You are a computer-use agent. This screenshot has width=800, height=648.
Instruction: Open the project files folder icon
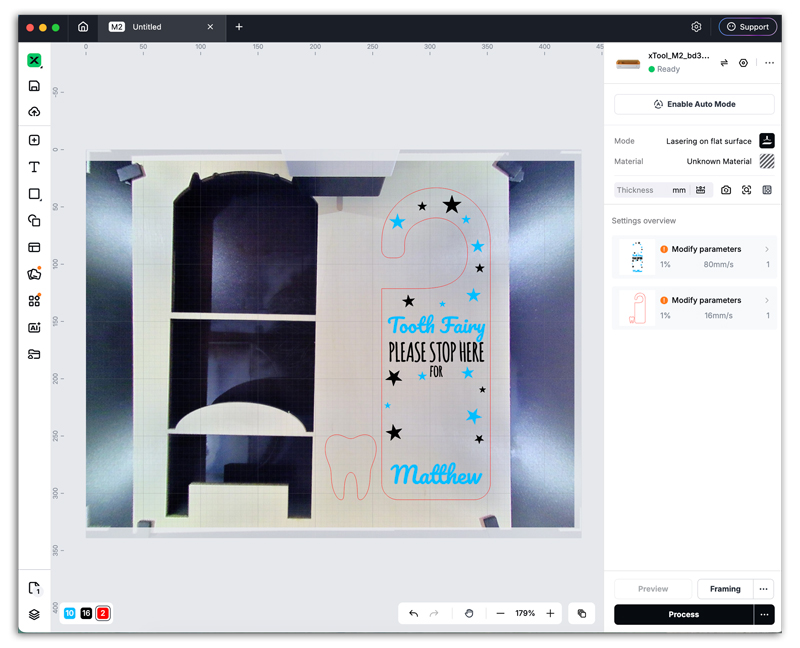[34, 354]
